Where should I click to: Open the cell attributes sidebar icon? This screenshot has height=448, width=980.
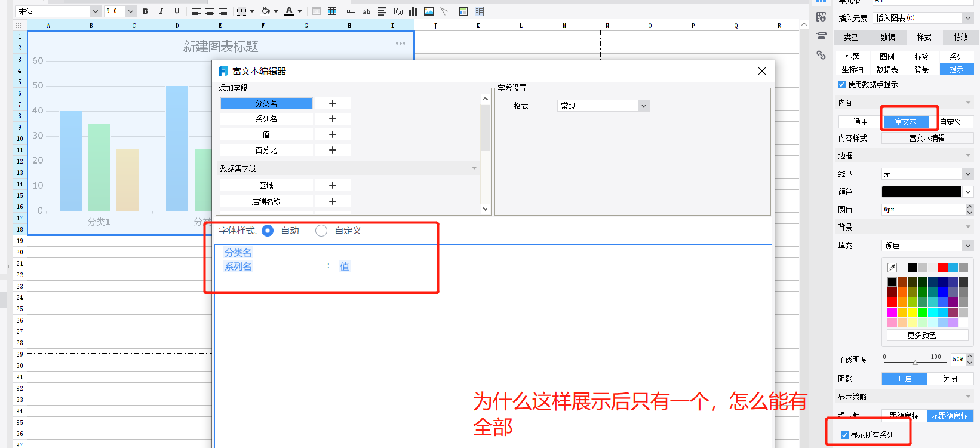coord(821,17)
